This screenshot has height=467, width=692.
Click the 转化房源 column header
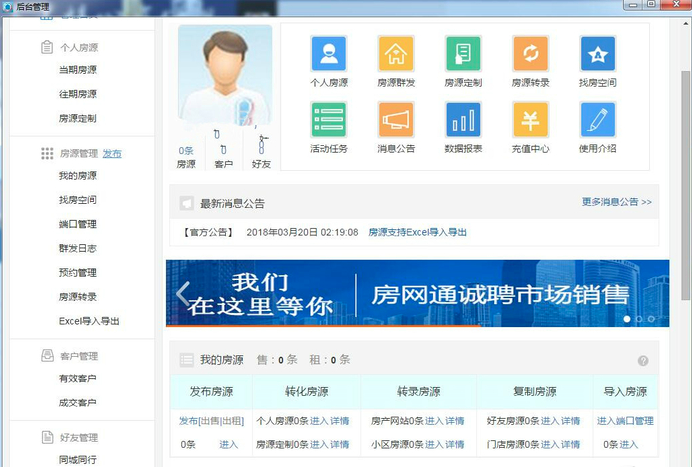pyautogui.click(x=307, y=392)
